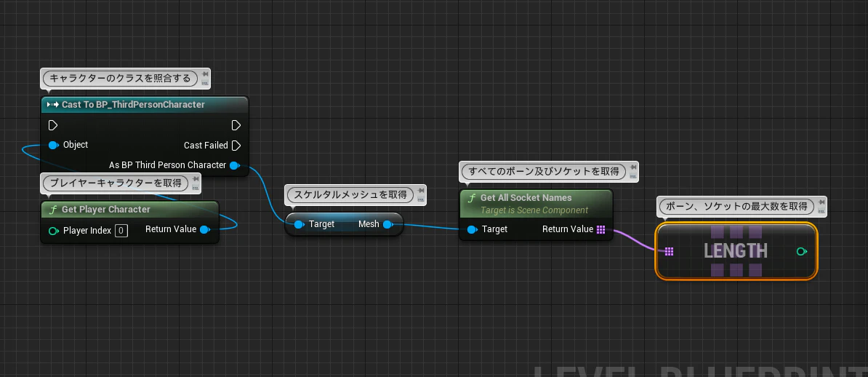
Task: Click the LENGTH node integer output pin
Action: [801, 252]
